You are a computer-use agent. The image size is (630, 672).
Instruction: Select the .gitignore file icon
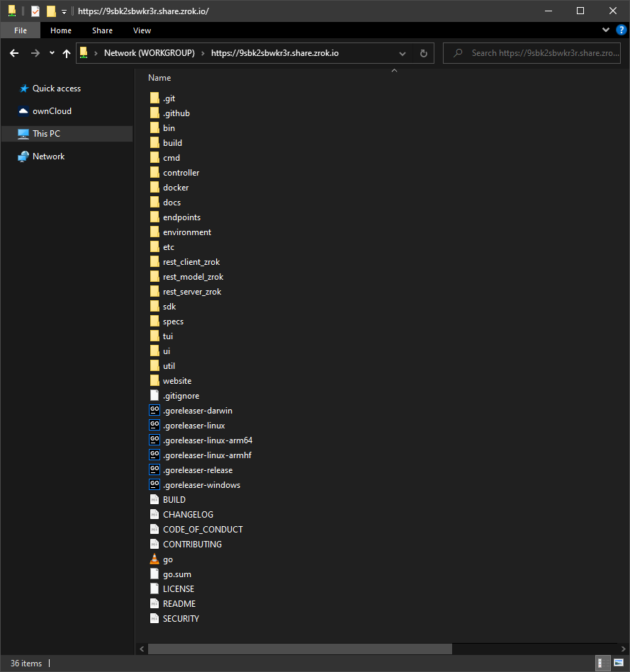point(154,396)
